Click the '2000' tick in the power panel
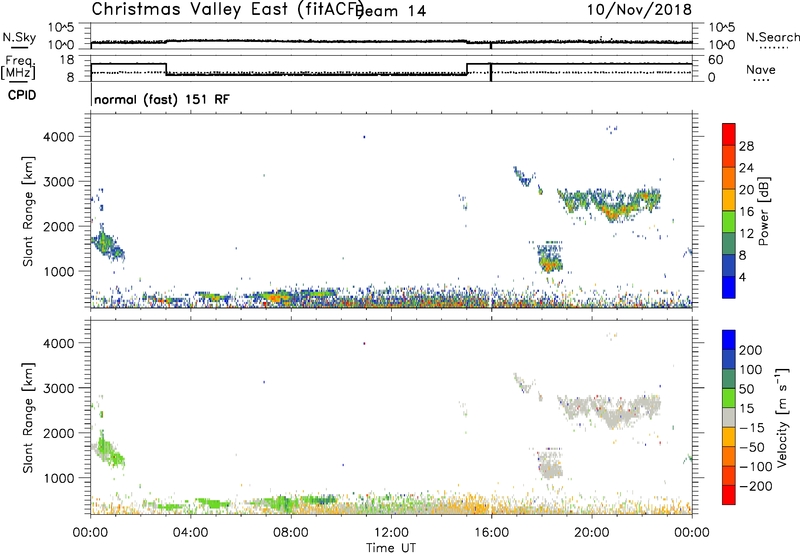The image size is (800, 554). coord(59,226)
